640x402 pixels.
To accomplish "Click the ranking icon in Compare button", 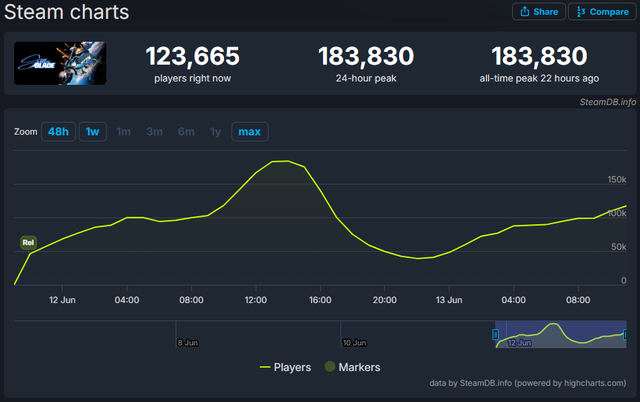I will (x=581, y=11).
